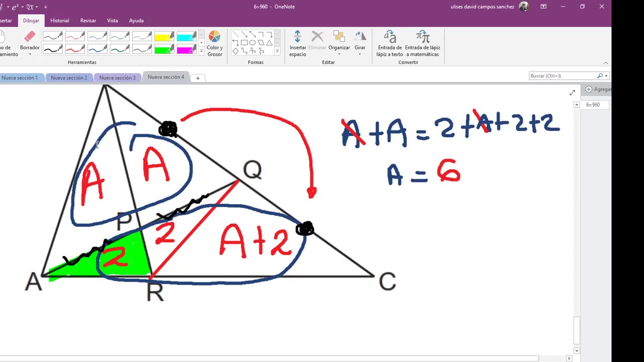The image size is (644, 362).
Task: Open Color y Grosor settings
Action: coord(214,43)
